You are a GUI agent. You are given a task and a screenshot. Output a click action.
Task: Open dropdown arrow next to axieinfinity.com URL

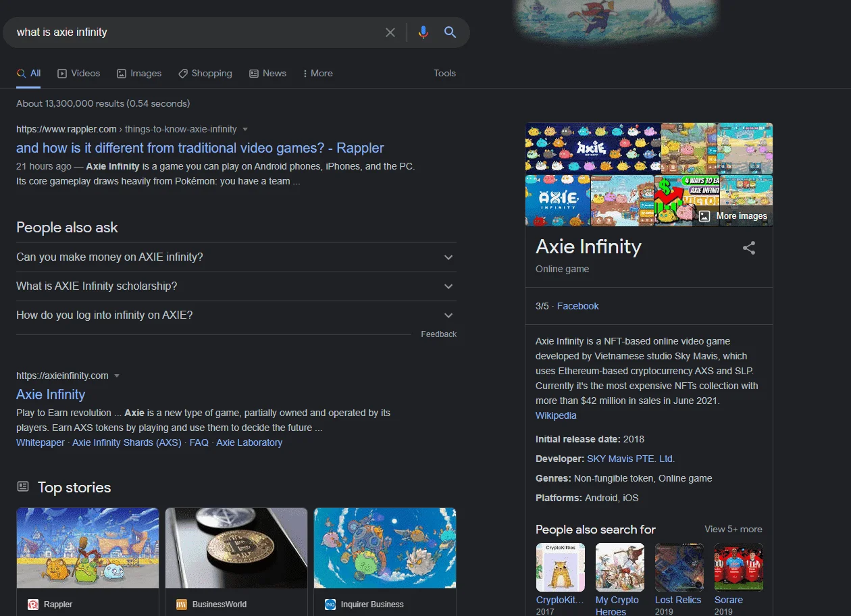(x=117, y=376)
